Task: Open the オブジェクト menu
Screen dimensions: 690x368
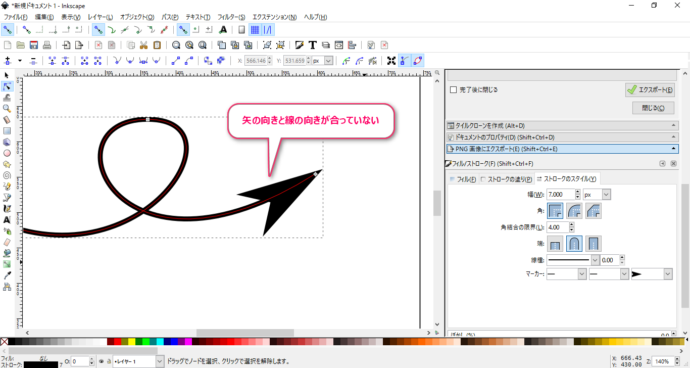Action: coord(137,17)
